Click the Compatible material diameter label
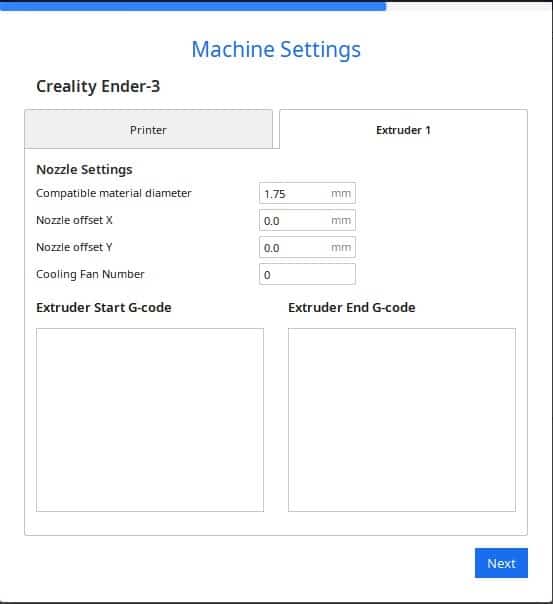 coord(114,193)
